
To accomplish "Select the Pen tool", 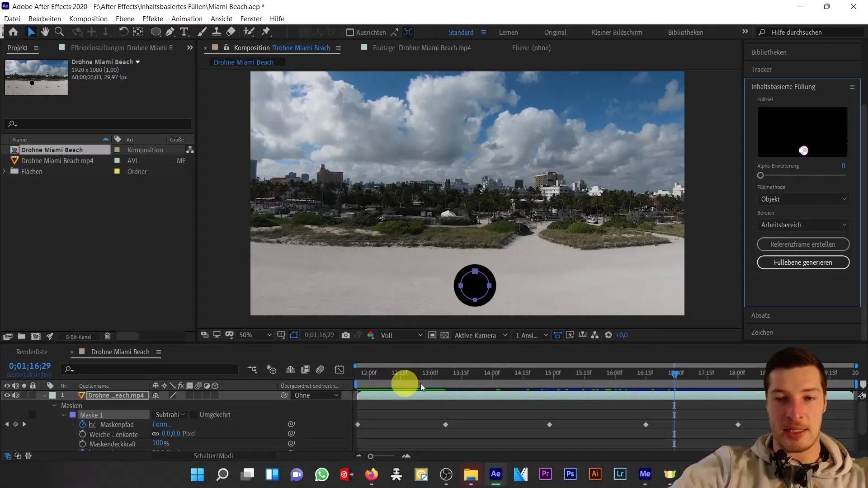I will [170, 32].
